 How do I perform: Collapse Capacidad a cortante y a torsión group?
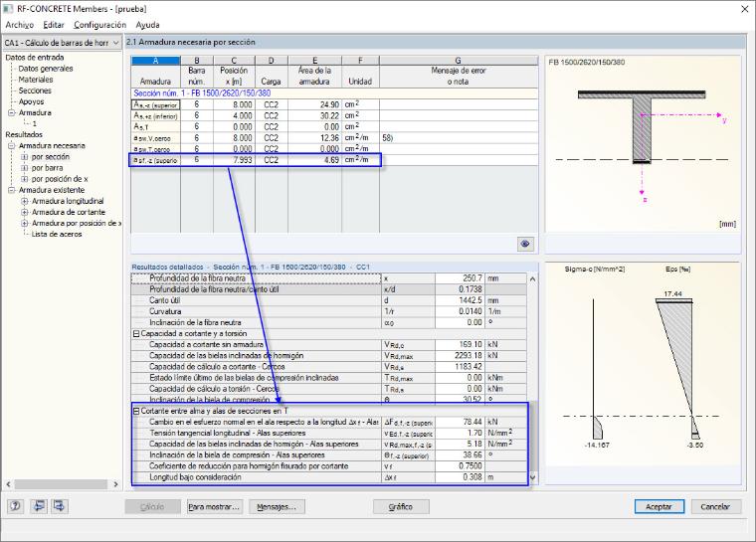136,334
